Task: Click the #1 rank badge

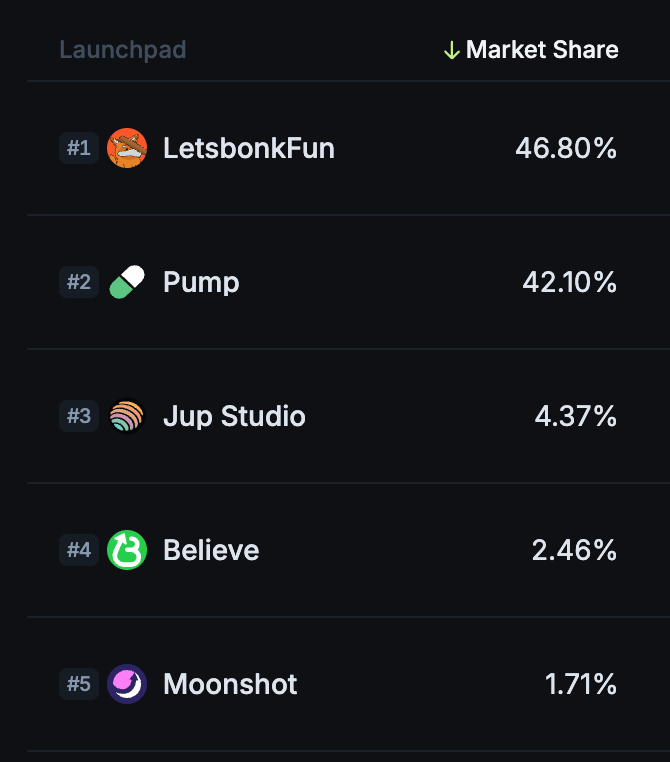Action: [x=79, y=148]
